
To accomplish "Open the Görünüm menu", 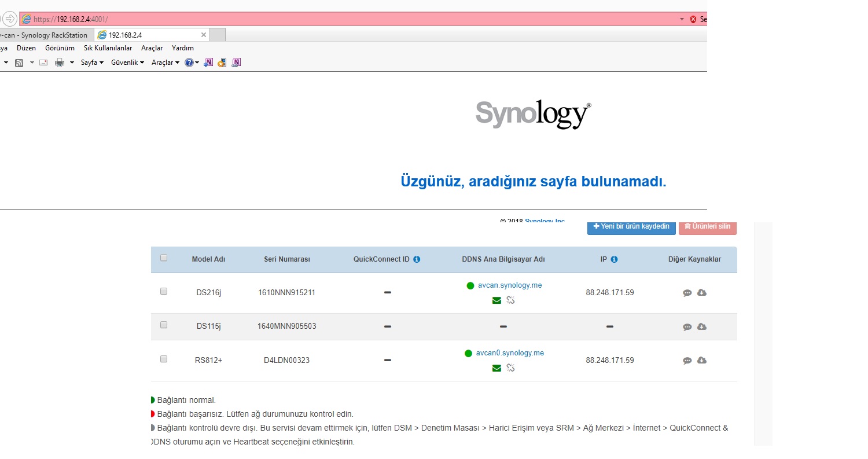I will pos(60,48).
